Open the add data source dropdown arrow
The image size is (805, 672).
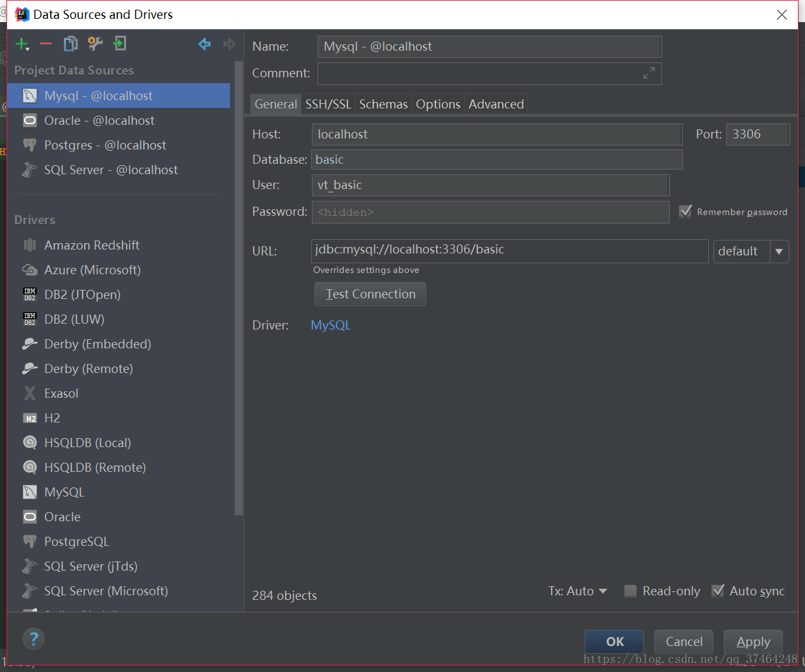[27, 49]
